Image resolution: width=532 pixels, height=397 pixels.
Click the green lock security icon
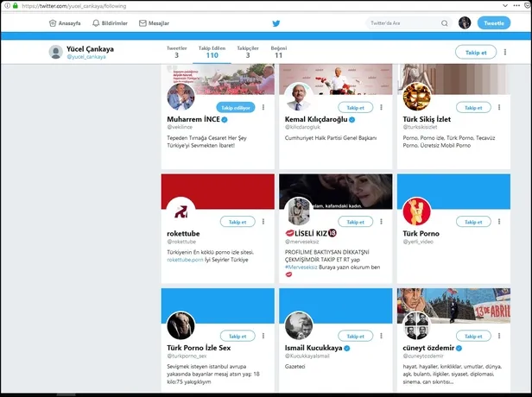(x=16, y=6)
